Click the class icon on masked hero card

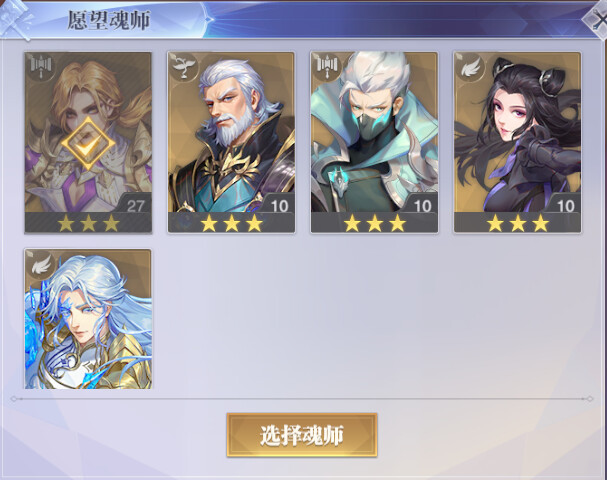[327, 66]
